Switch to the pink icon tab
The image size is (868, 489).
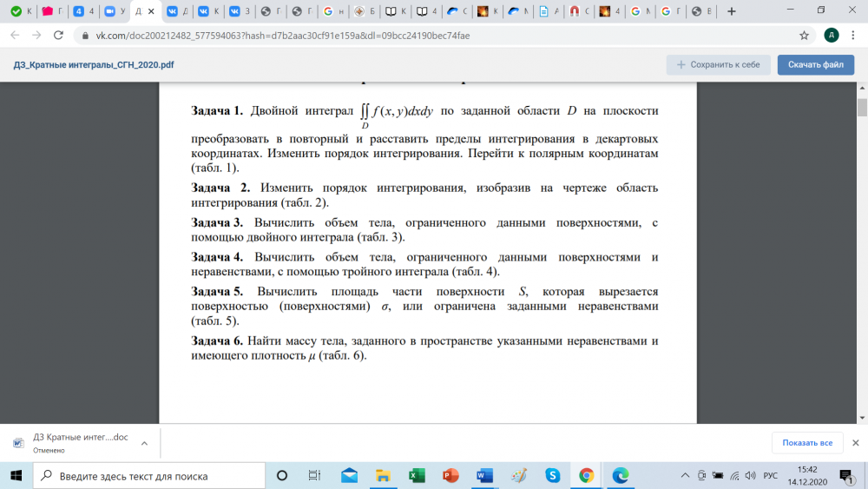click(53, 11)
